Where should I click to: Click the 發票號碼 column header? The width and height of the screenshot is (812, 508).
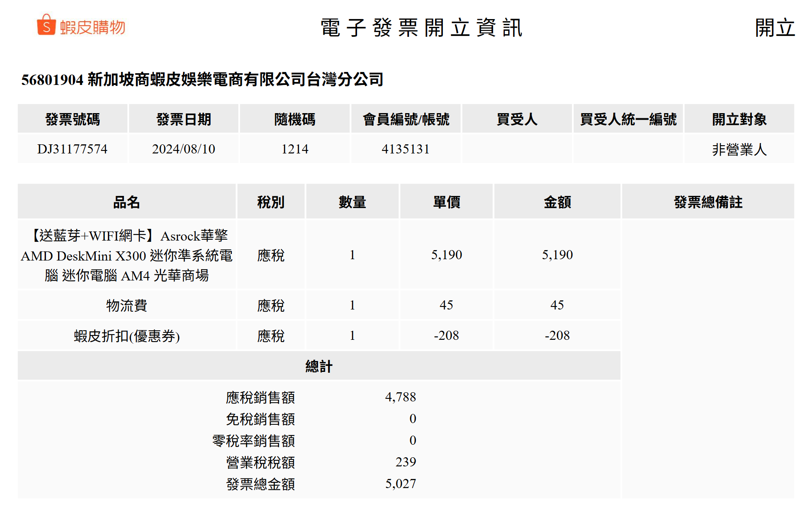72,119
